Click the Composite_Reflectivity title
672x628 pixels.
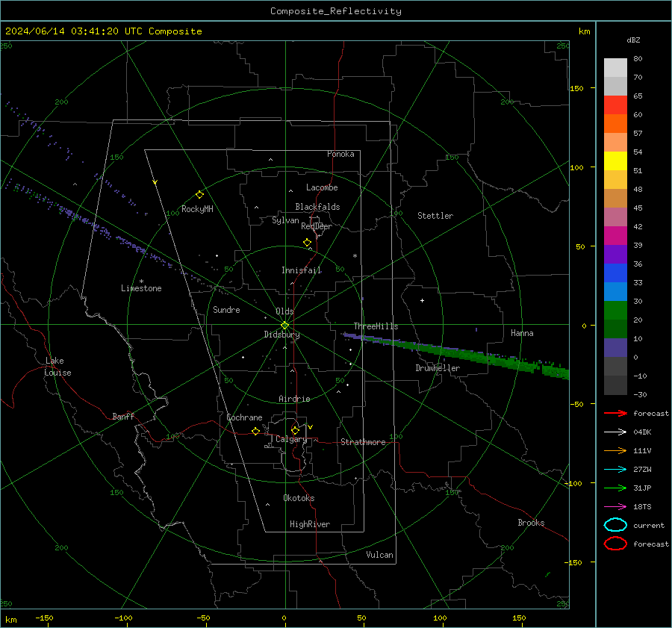336,11
